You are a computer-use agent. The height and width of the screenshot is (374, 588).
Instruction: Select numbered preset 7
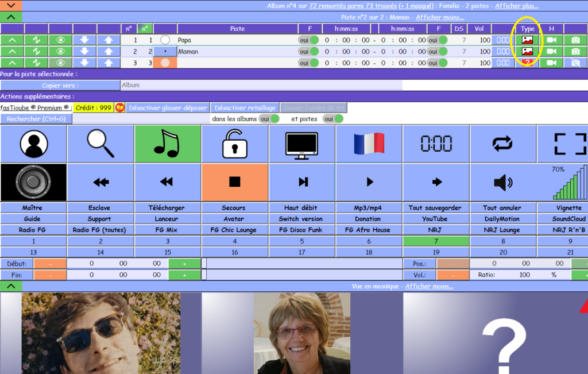[x=436, y=241]
